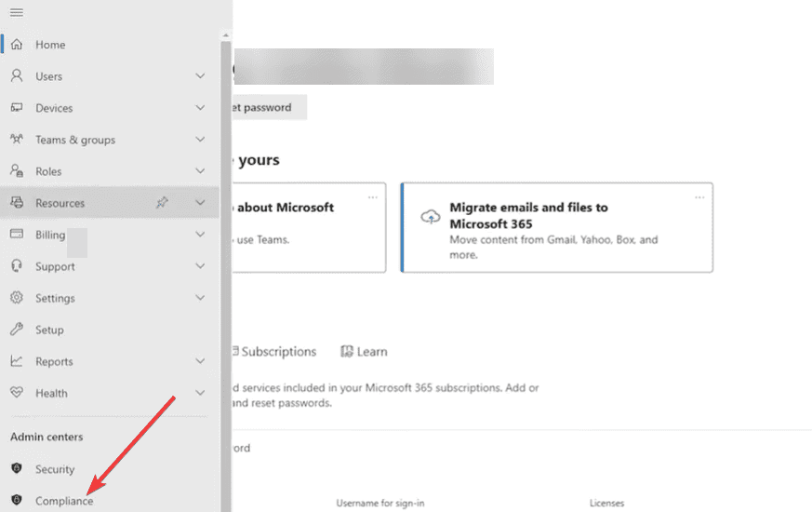
Task: Open the Resources navigation item
Action: click(x=110, y=203)
